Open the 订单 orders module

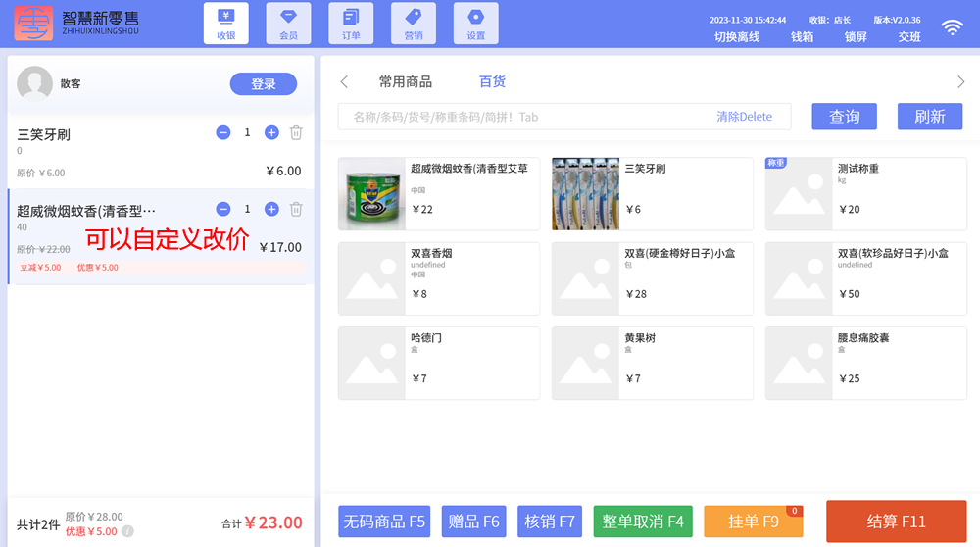click(351, 24)
